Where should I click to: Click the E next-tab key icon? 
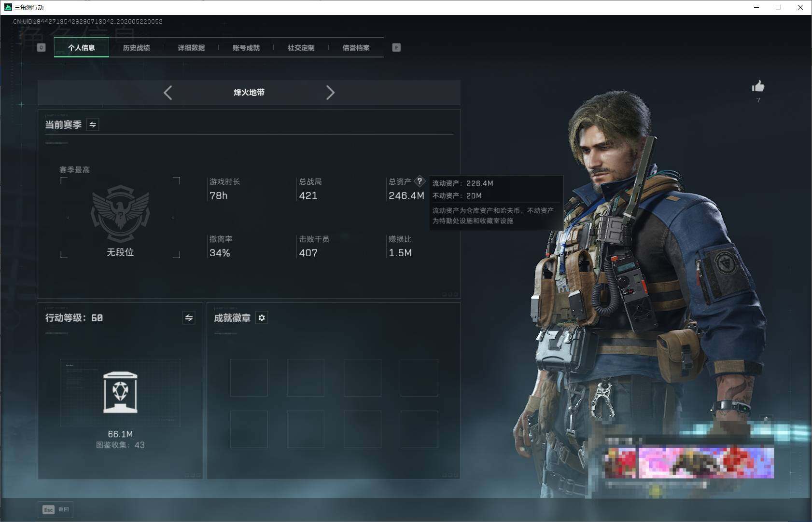click(x=396, y=48)
